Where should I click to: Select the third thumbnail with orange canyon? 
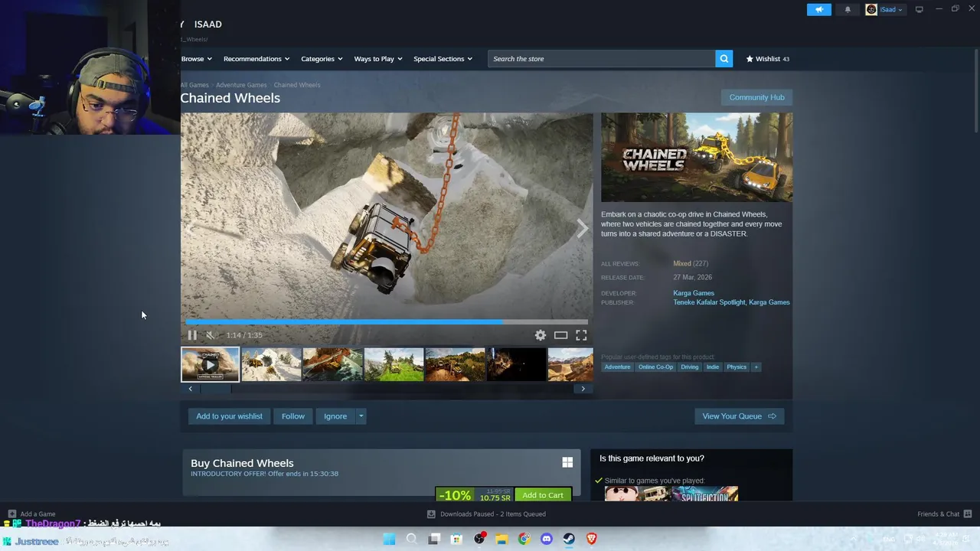(332, 364)
